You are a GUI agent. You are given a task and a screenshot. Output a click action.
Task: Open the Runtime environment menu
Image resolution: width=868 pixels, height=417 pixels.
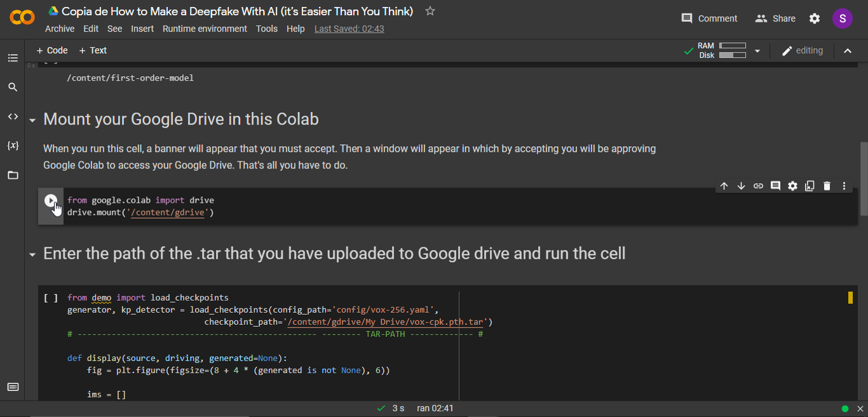(205, 29)
